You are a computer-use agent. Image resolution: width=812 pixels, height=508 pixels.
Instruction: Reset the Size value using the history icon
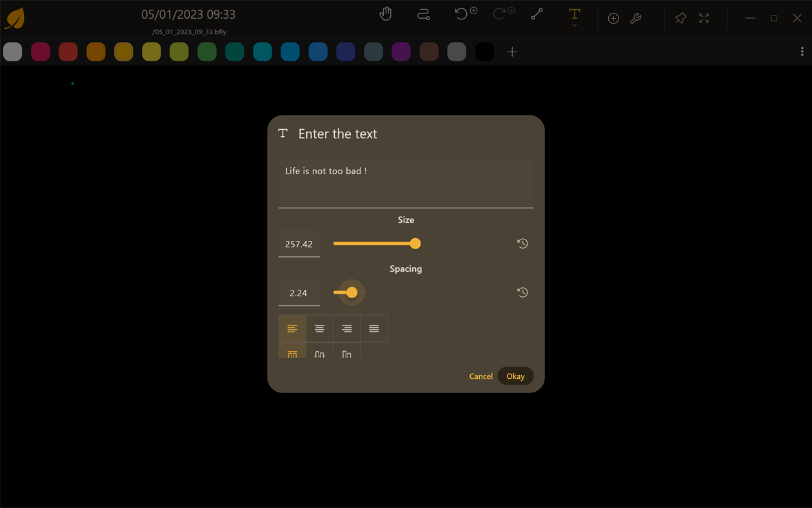point(522,243)
